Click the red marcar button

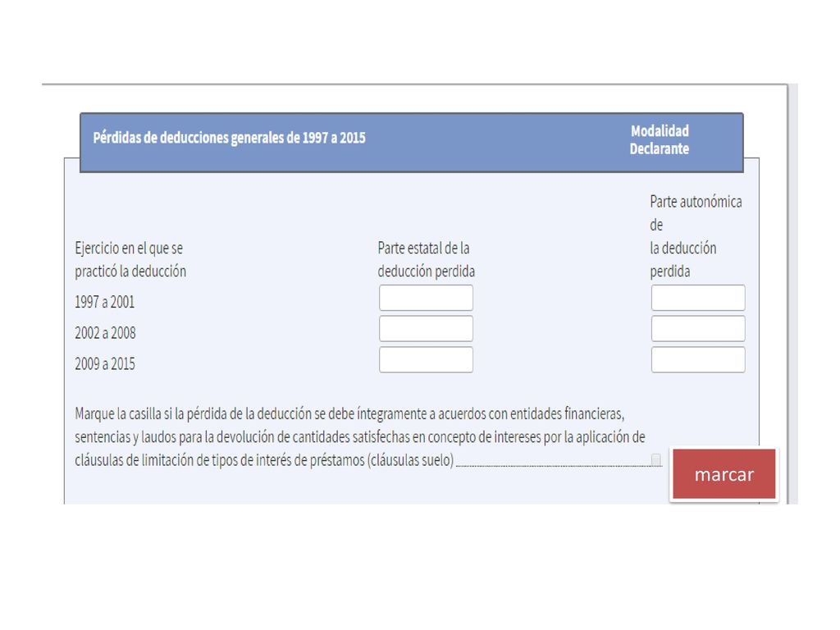click(x=724, y=474)
